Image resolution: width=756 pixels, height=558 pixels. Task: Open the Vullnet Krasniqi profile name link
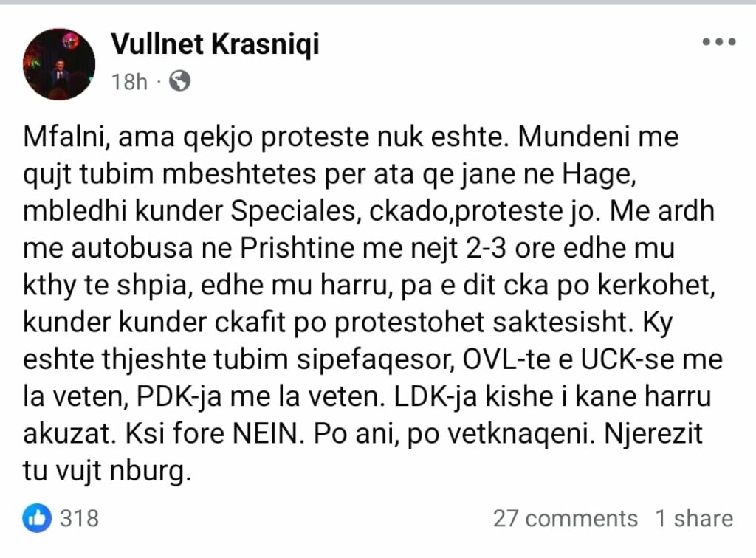tap(215, 45)
